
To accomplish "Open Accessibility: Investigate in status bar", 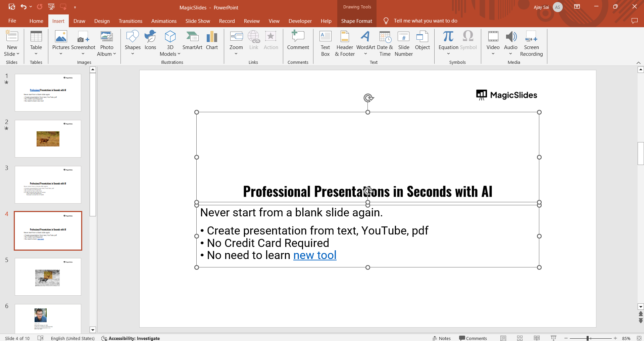I will point(131,338).
